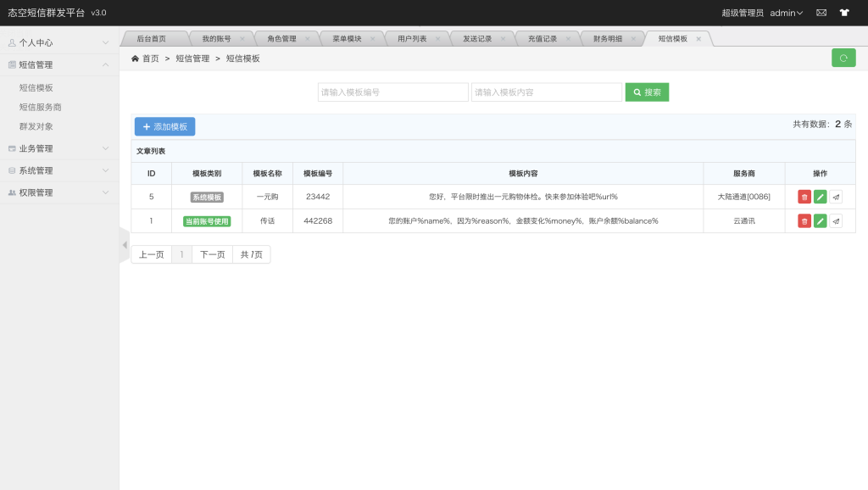Viewport: 868px width, 490px height.
Task: Open messages via envelope icon in top bar
Action: tap(821, 12)
